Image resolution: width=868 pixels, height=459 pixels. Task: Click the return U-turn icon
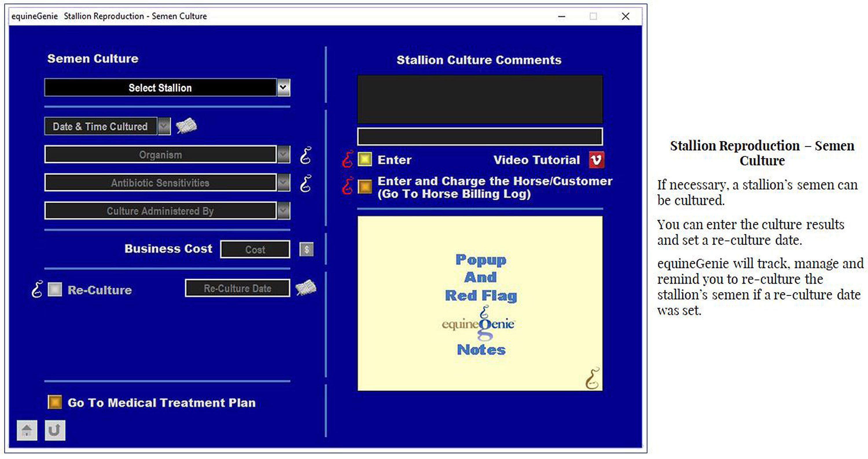pyautogui.click(x=55, y=430)
